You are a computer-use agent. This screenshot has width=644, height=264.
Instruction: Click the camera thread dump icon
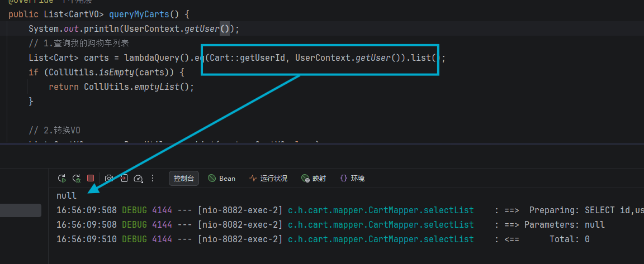coord(109,178)
